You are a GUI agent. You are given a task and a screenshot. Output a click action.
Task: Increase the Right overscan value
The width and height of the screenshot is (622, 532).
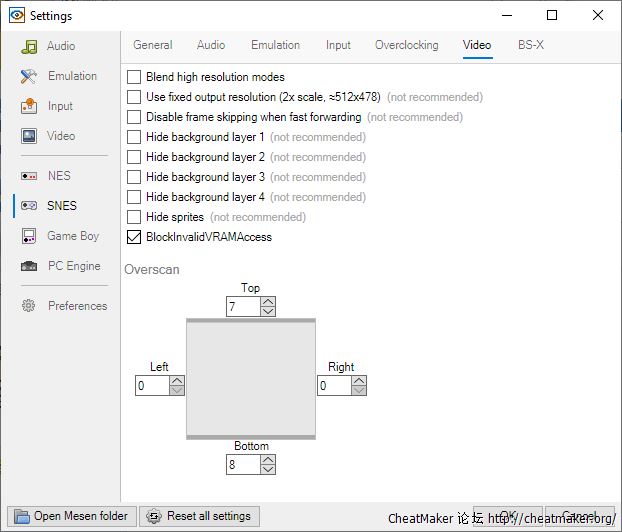tap(358, 380)
